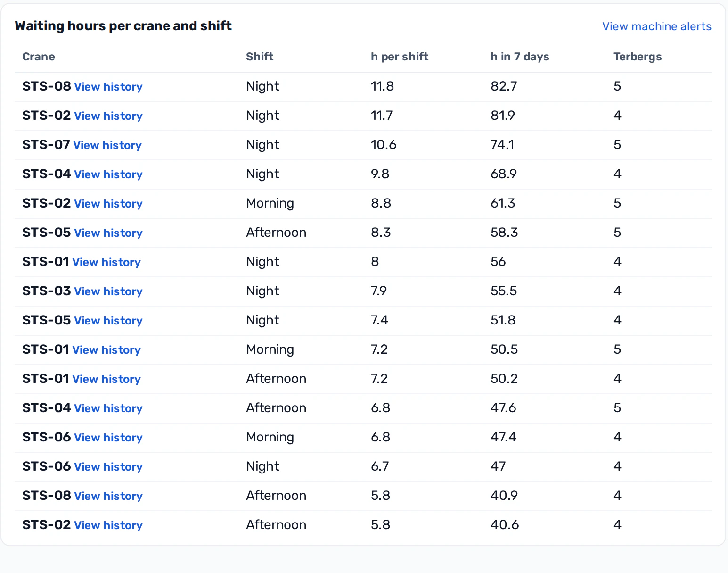Select the Waiting hours per crane title
This screenshot has height=573, width=728.
[x=123, y=26]
